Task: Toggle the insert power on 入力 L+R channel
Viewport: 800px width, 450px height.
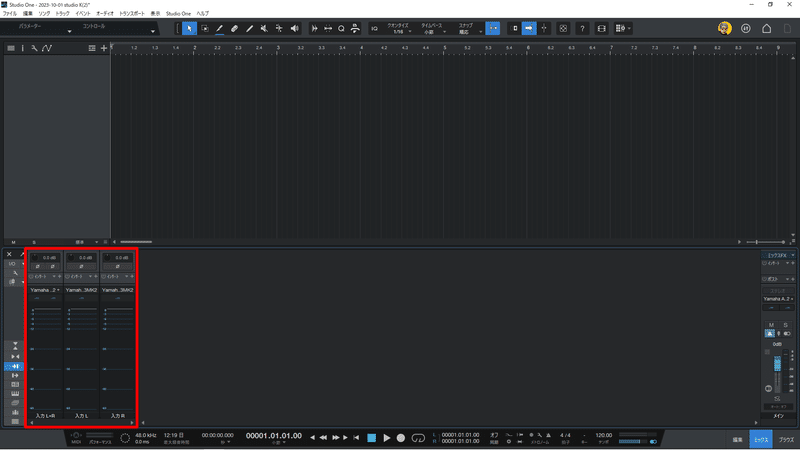Action: tap(31, 277)
